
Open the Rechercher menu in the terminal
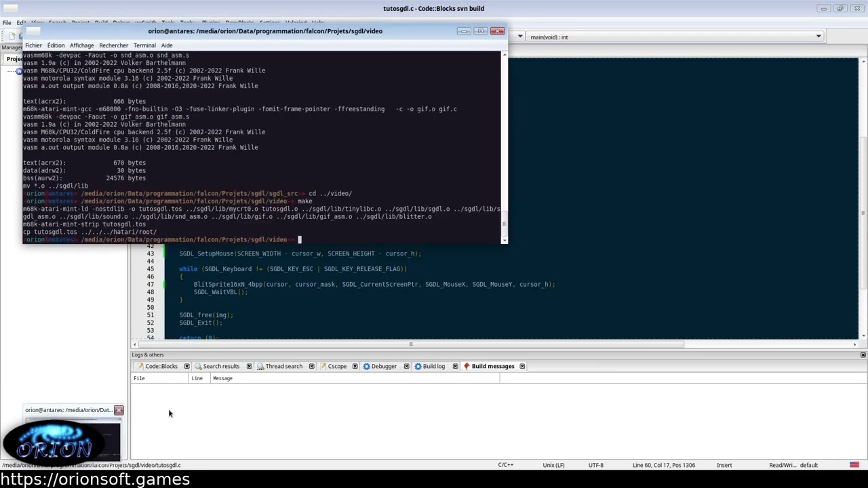coord(113,45)
